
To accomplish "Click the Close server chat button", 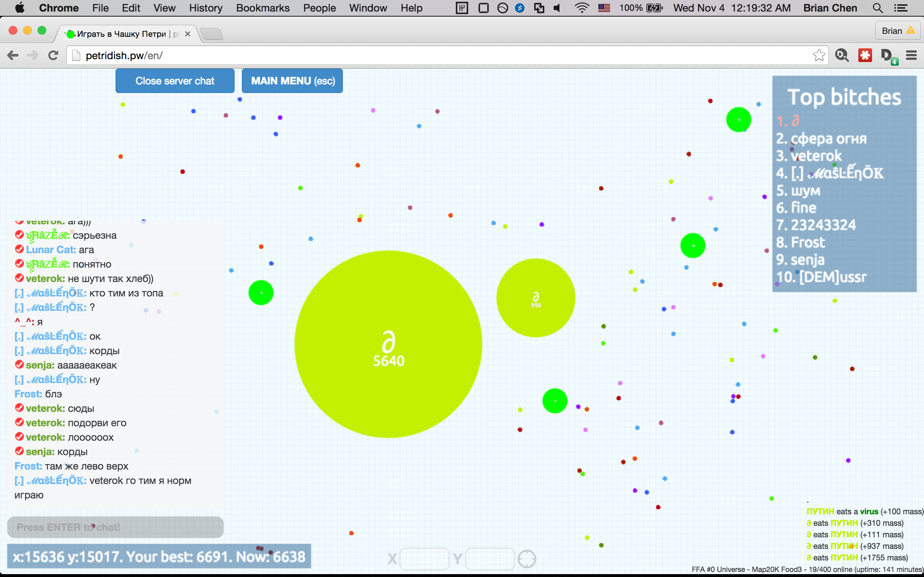I will pyautogui.click(x=175, y=81).
